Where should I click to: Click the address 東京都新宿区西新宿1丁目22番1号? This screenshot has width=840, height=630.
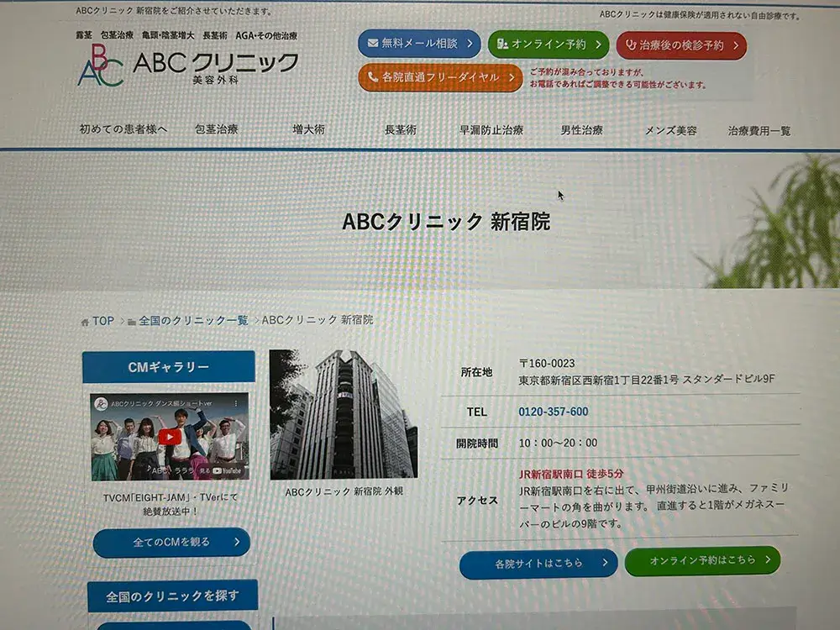(598, 380)
